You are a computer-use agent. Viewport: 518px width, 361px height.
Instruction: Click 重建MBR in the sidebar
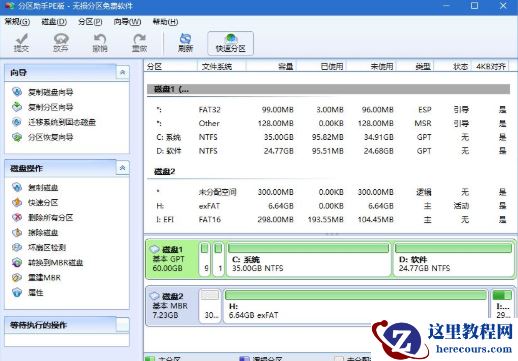click(x=36, y=277)
